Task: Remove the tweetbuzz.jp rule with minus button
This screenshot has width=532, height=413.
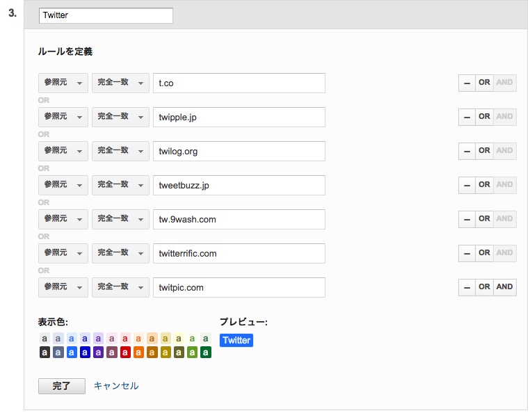Action: pyautogui.click(x=467, y=185)
